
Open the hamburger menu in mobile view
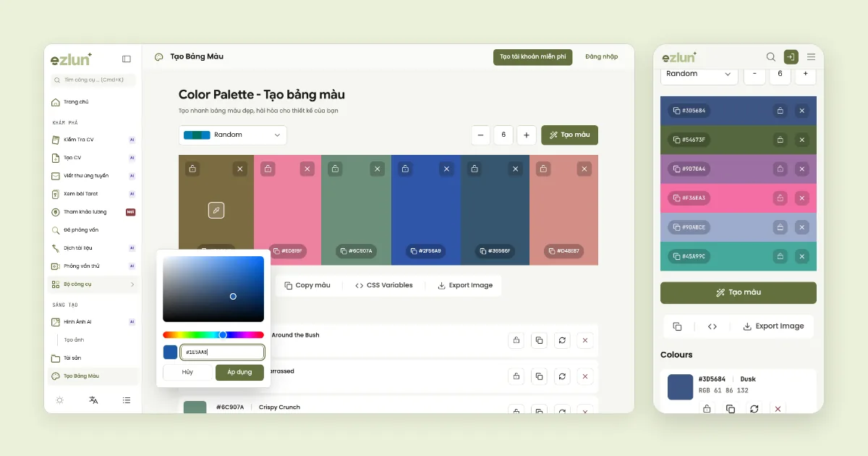[x=811, y=56]
